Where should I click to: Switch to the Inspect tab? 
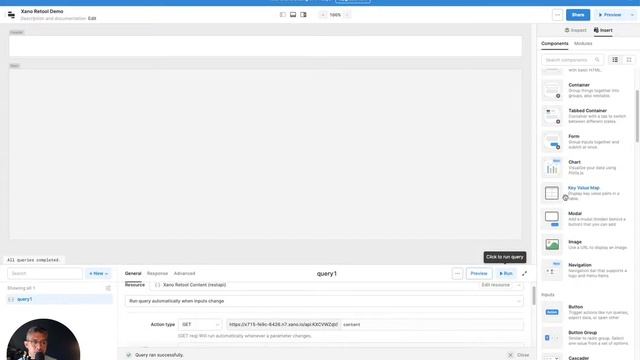[576, 30]
